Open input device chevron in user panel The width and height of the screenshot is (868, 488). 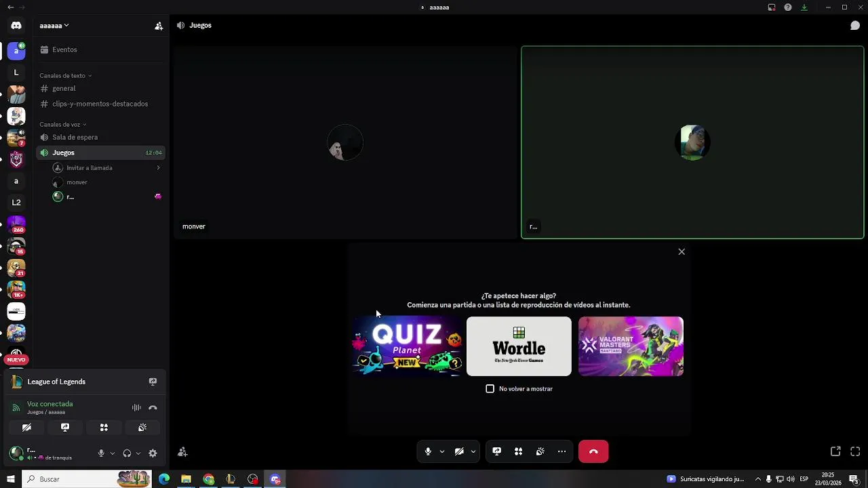(113, 453)
